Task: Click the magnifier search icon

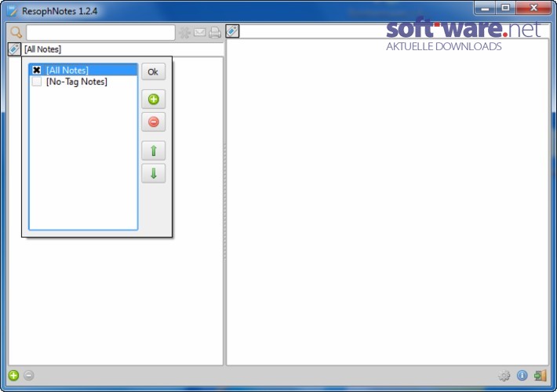Action: [16, 32]
